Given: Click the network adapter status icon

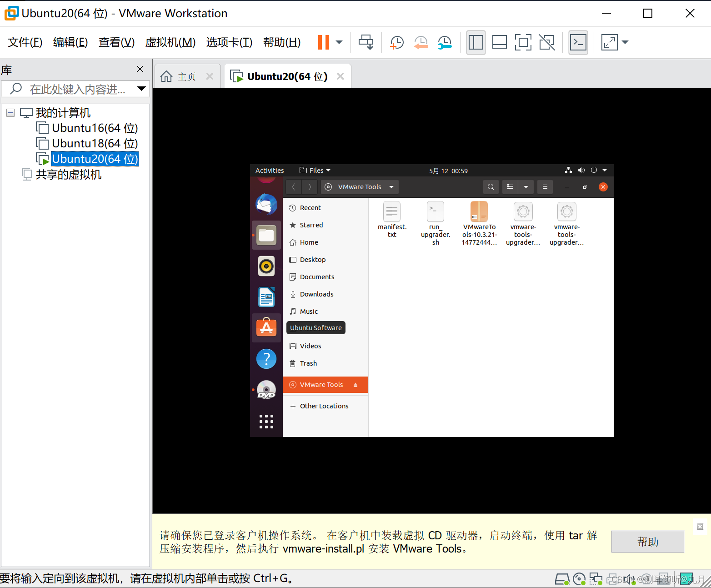Looking at the screenshot, I should tap(596, 579).
